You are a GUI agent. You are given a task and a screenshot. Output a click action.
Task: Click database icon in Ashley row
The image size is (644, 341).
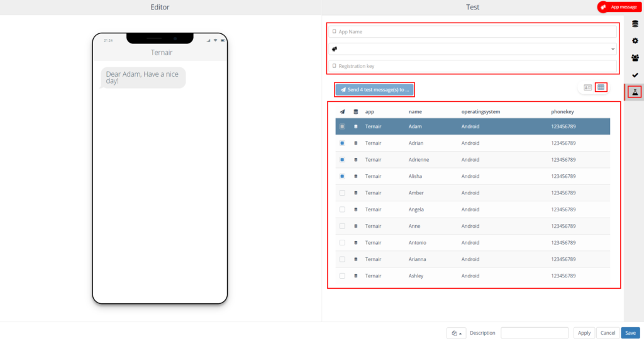(x=356, y=276)
